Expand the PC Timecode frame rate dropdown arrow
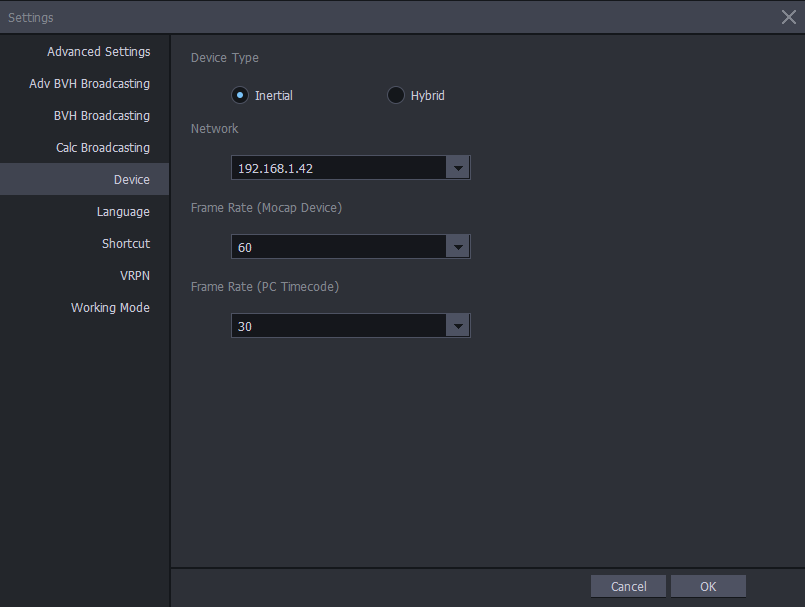Image resolution: width=805 pixels, height=607 pixels. pos(458,326)
